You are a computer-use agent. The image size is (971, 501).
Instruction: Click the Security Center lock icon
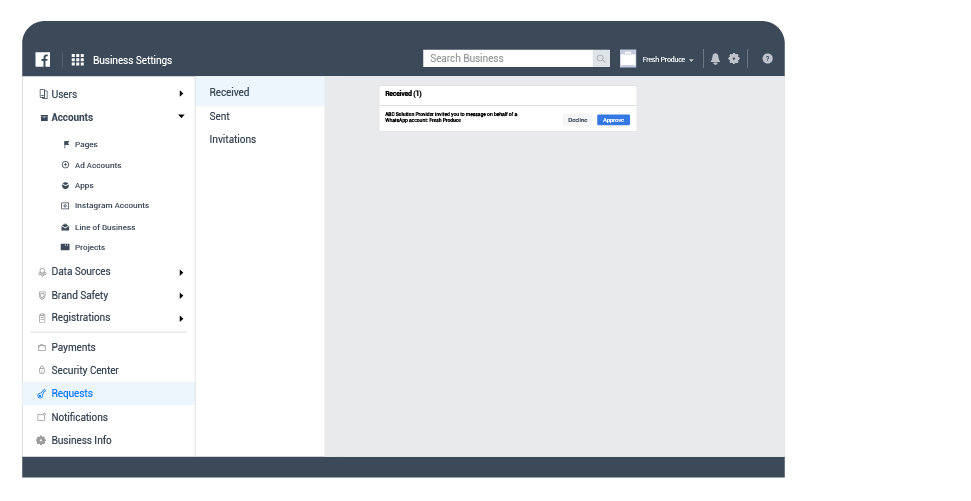tap(42, 370)
